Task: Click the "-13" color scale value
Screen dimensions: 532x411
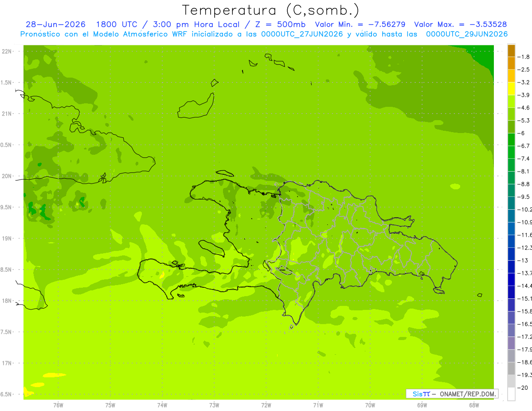Action: point(522,260)
